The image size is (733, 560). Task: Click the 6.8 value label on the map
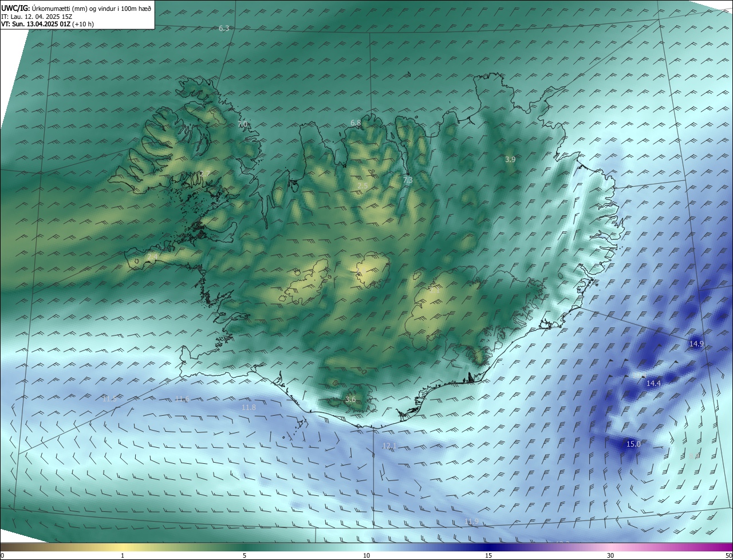356,123
